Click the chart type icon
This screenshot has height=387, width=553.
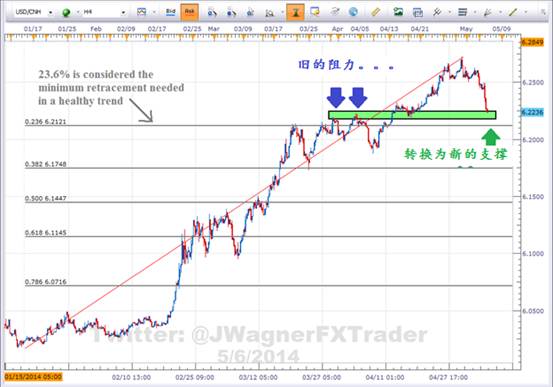pos(141,12)
